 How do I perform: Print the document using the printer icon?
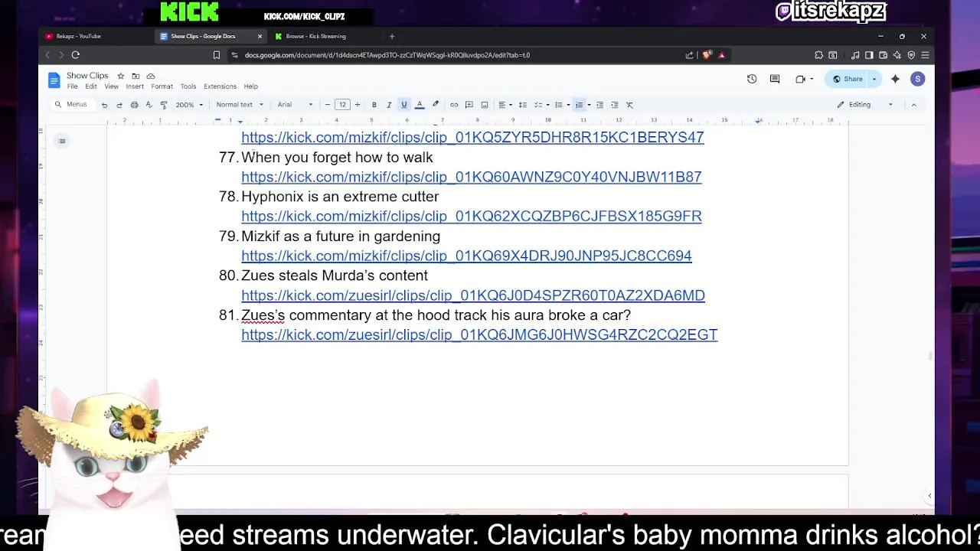pyautogui.click(x=134, y=105)
